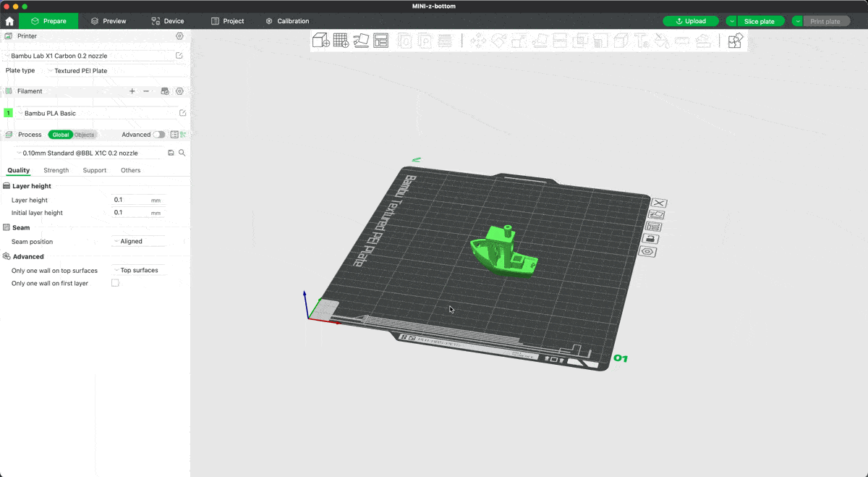Switch Process scope to Objects
Image resolution: width=868 pixels, height=477 pixels.
point(84,135)
